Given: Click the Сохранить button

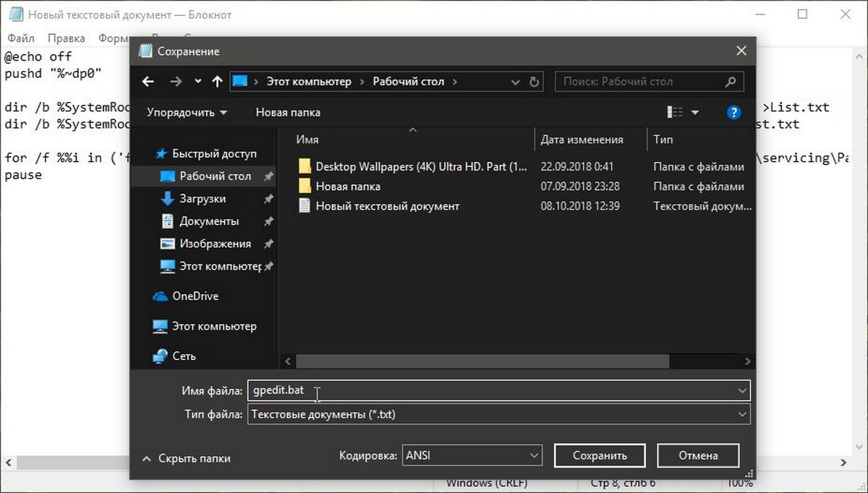Looking at the screenshot, I should (600, 455).
